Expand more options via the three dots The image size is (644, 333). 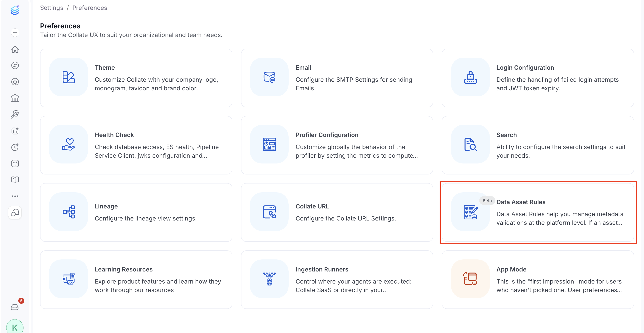pyautogui.click(x=15, y=196)
